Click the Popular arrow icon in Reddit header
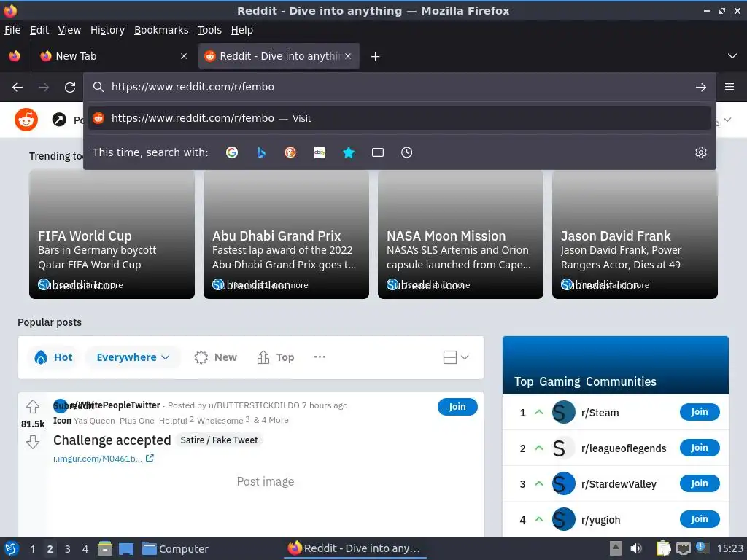This screenshot has width=747, height=560. pyautogui.click(x=59, y=120)
